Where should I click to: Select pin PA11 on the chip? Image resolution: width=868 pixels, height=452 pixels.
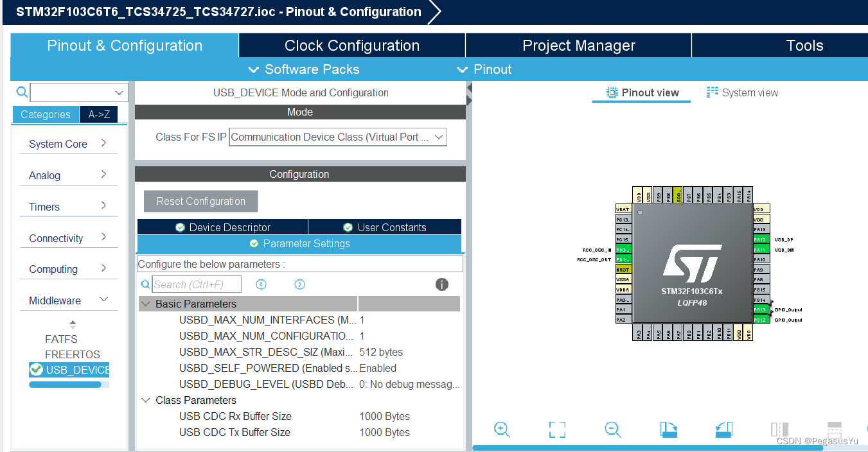[x=761, y=250]
